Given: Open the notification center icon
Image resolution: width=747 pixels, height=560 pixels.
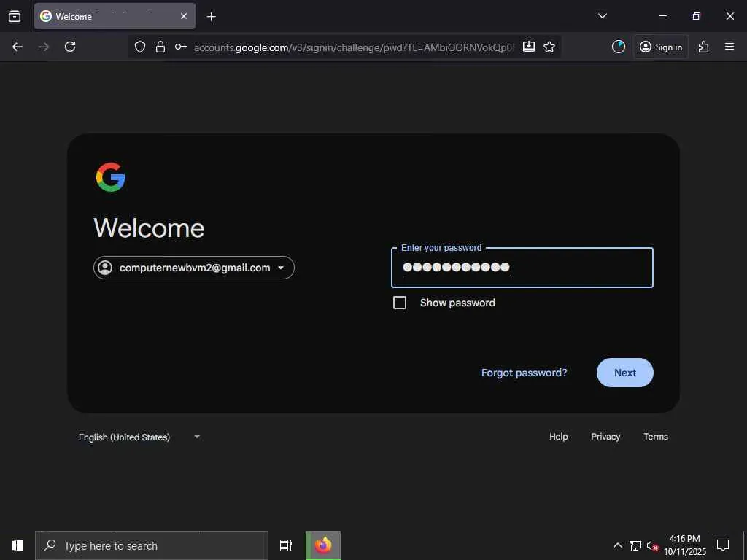Looking at the screenshot, I should coord(723,545).
